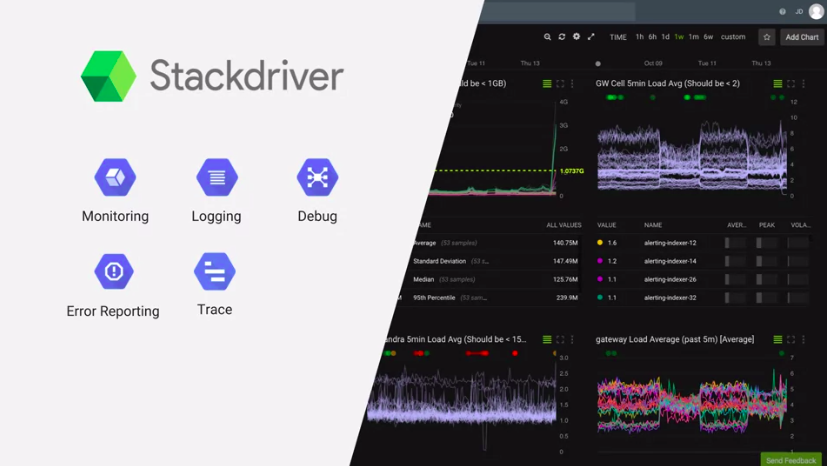
Task: Click the magenta swatch for alerting-indexer-26
Action: (600, 279)
